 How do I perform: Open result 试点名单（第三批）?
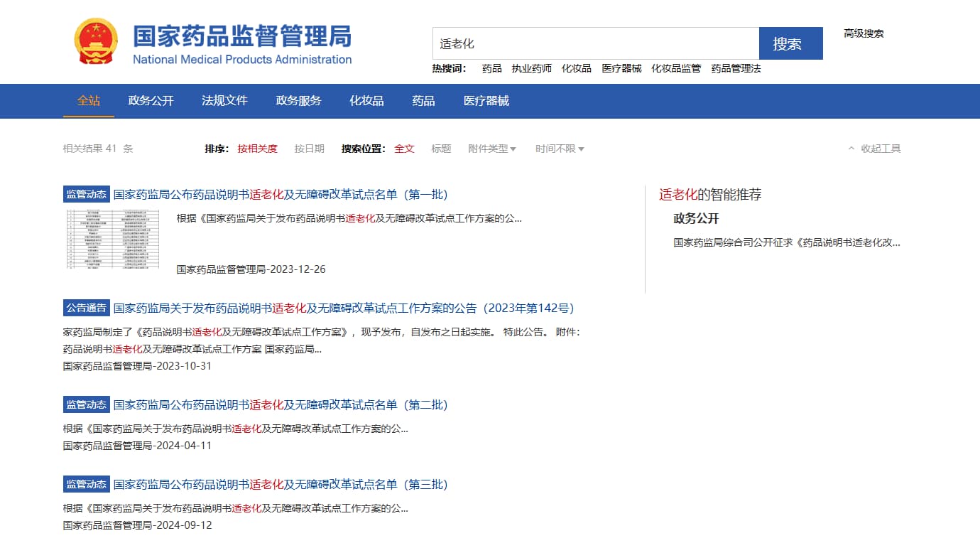click(281, 485)
